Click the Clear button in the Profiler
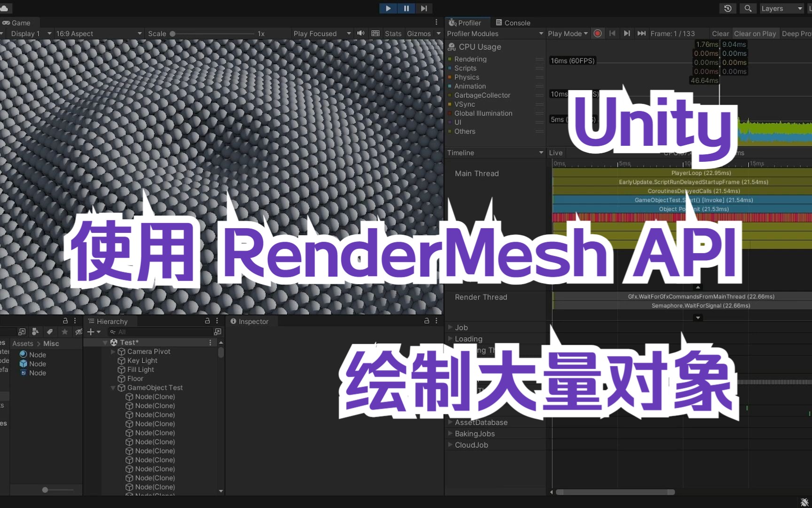The height and width of the screenshot is (508, 812). [x=720, y=33]
